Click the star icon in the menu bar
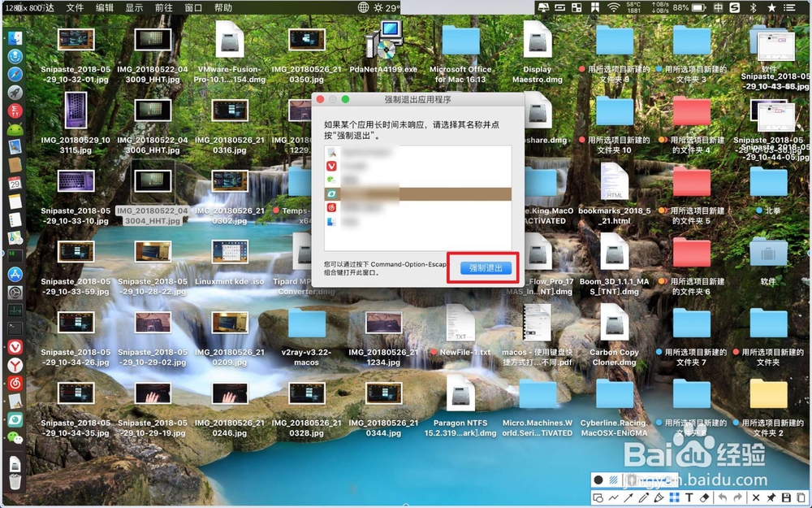Image resolution: width=812 pixels, height=508 pixels. coord(771,7)
